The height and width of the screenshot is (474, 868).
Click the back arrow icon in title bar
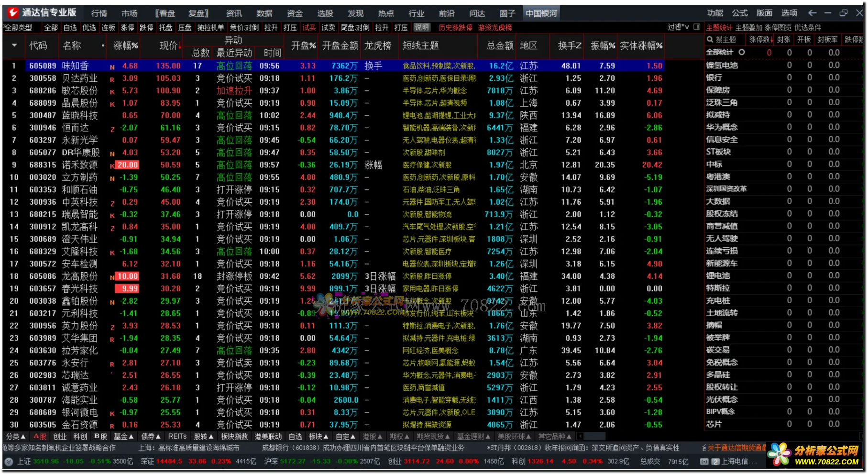[812, 13]
